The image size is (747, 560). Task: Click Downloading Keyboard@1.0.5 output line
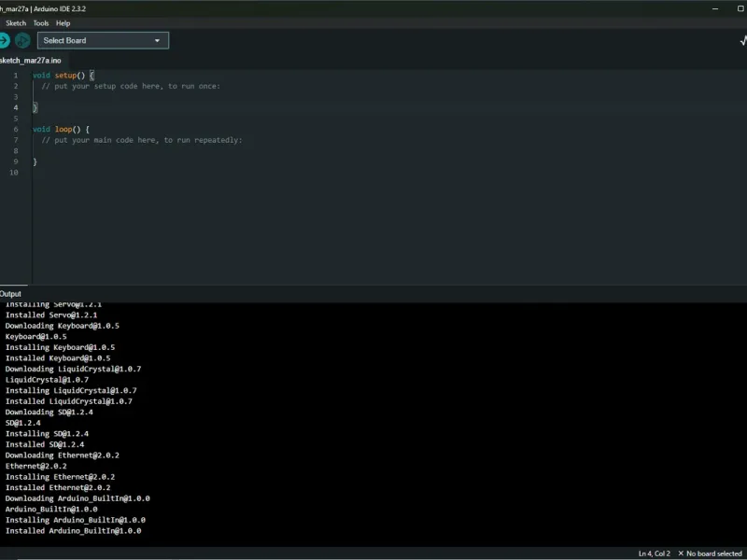point(63,326)
